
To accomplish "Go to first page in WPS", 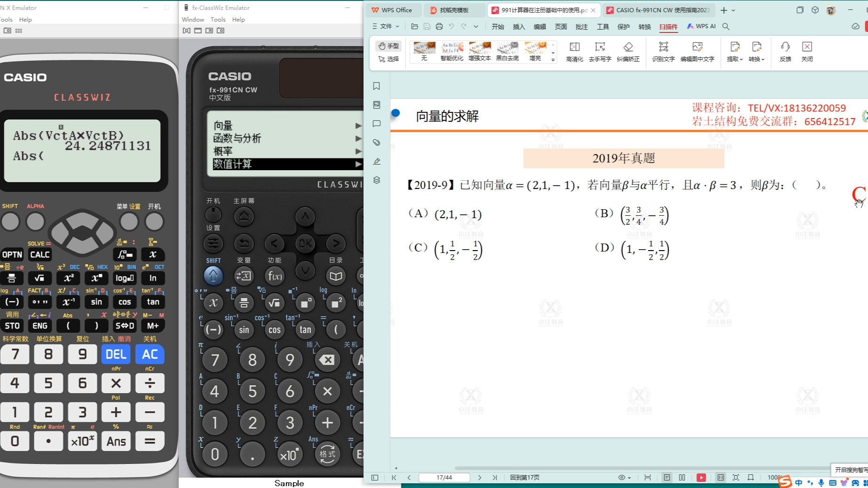I will tap(394, 477).
